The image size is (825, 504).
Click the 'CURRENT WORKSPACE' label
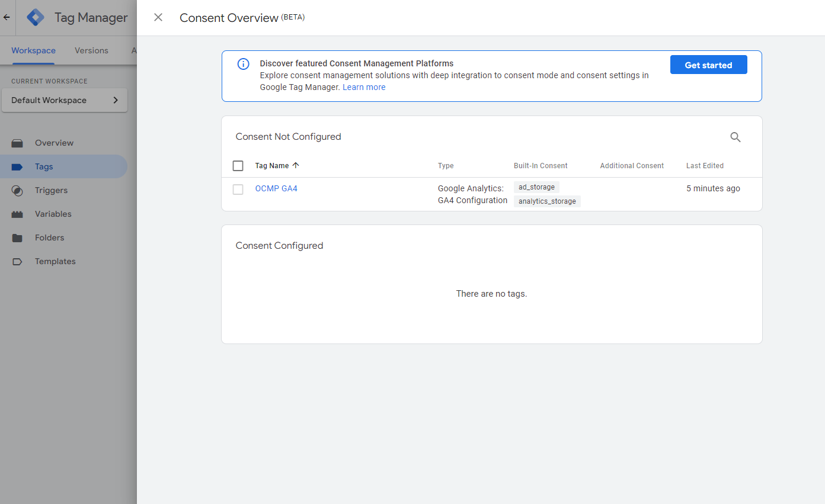click(49, 81)
